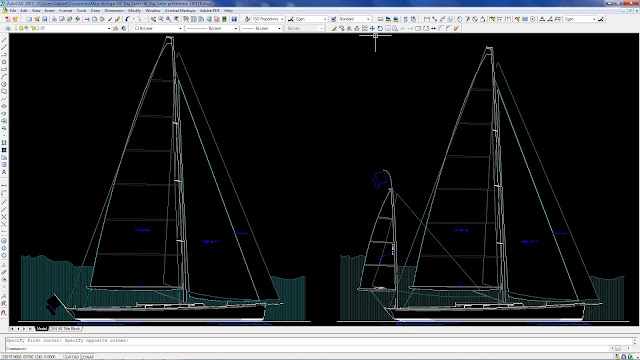
Task: Expand the Plot Style ByColor dropdown
Action: pyautogui.click(x=321, y=28)
